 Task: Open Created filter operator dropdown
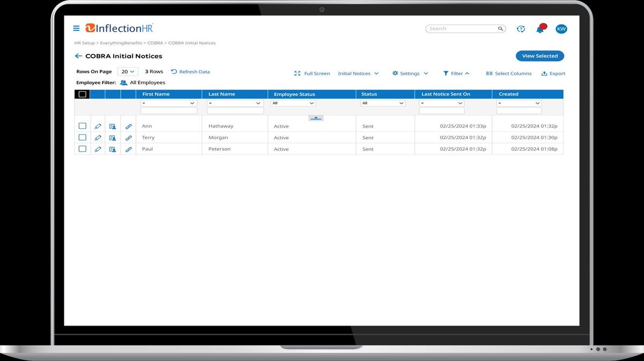tap(519, 103)
